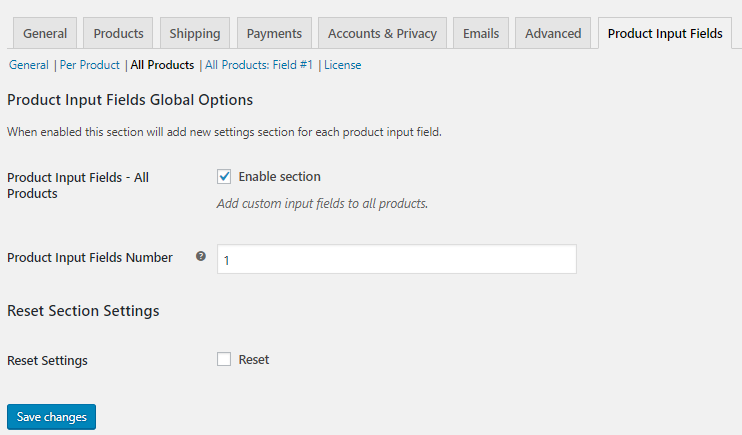Go to the Per Product section link

coord(89,65)
